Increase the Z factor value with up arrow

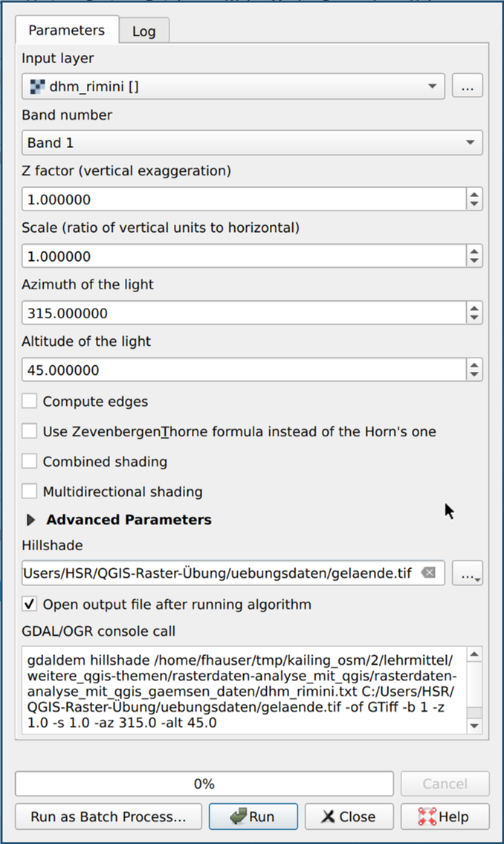[474, 194]
